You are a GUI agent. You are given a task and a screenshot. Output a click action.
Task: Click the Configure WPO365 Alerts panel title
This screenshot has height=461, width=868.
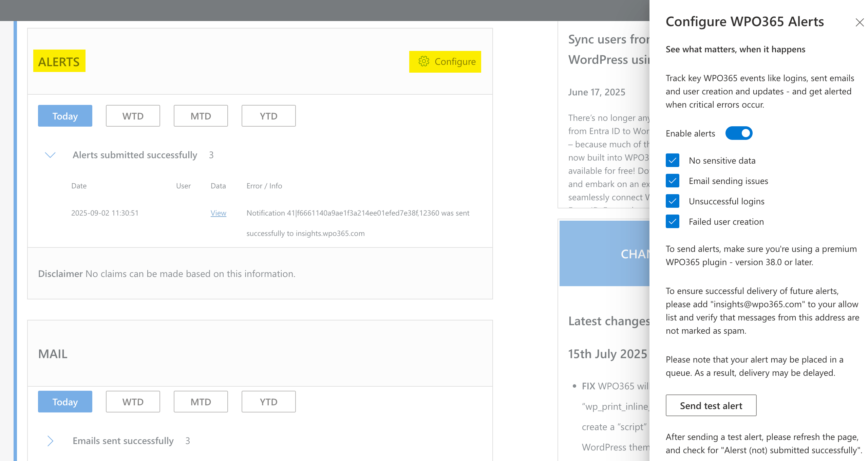click(744, 22)
